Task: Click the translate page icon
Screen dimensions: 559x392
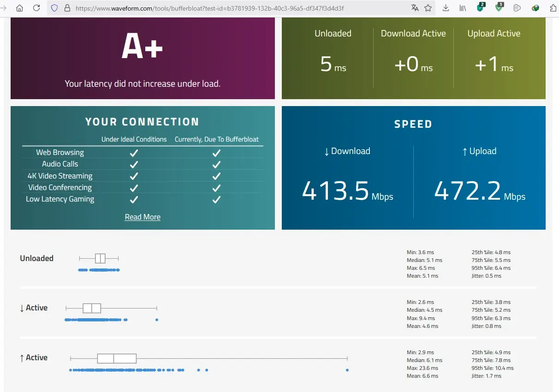Action: tap(415, 8)
